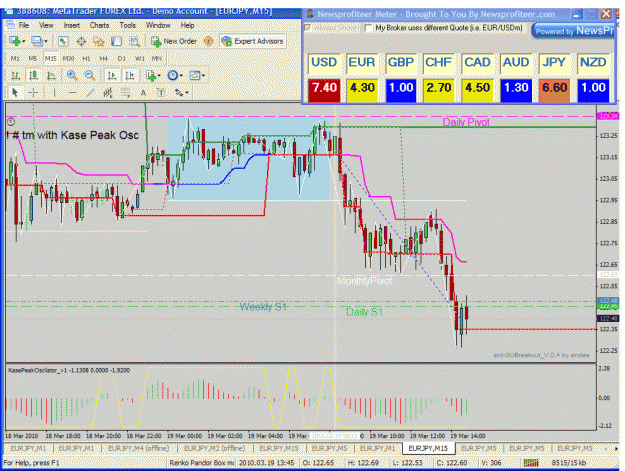
Task: Click the Powered by NewsPr link
Action: click(x=574, y=31)
